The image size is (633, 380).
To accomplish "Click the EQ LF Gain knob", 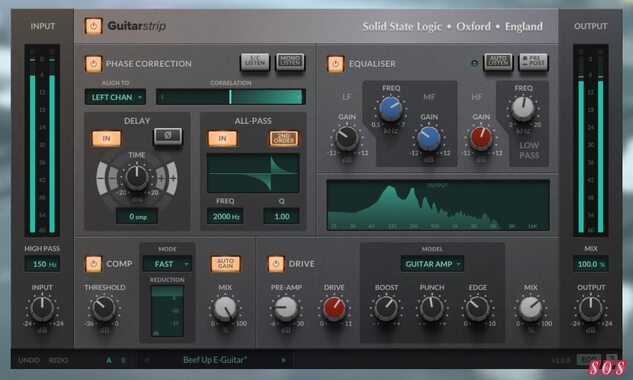I will coord(347,139).
